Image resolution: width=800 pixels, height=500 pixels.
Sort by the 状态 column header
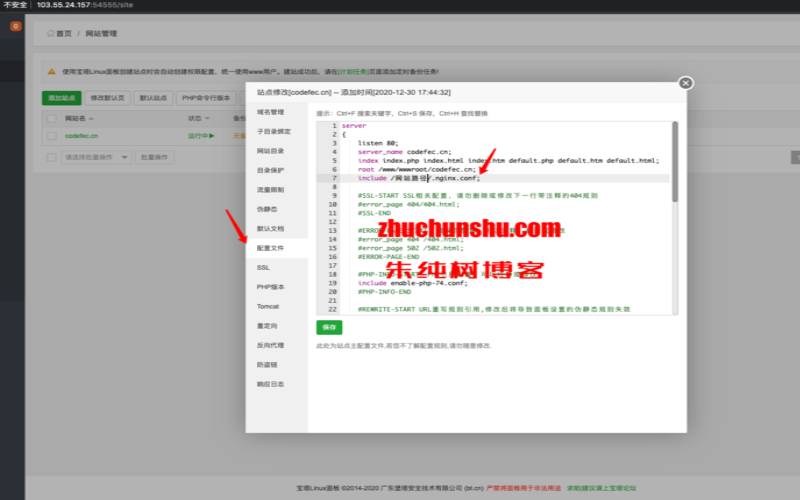pos(196,117)
